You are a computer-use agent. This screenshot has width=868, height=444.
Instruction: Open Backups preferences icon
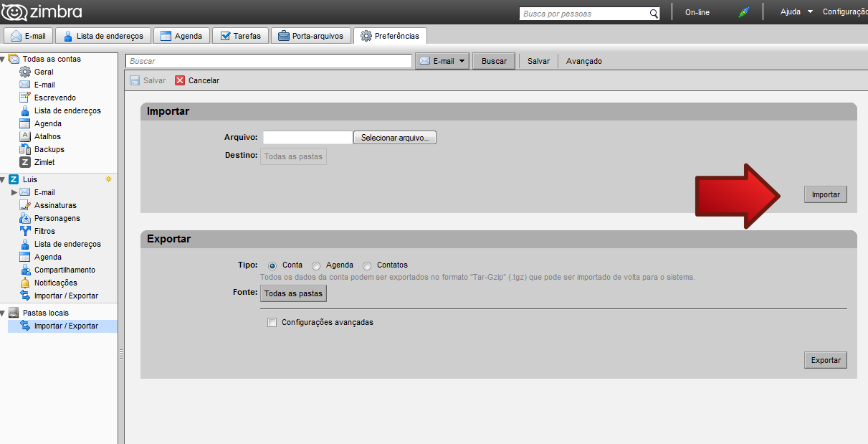tap(25, 149)
